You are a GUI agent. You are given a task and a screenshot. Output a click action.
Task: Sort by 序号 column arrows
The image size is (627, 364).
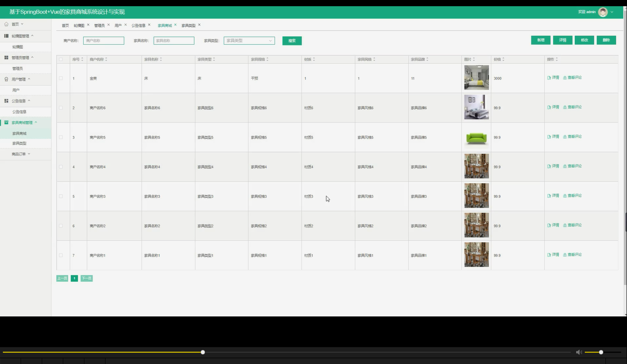click(x=82, y=59)
